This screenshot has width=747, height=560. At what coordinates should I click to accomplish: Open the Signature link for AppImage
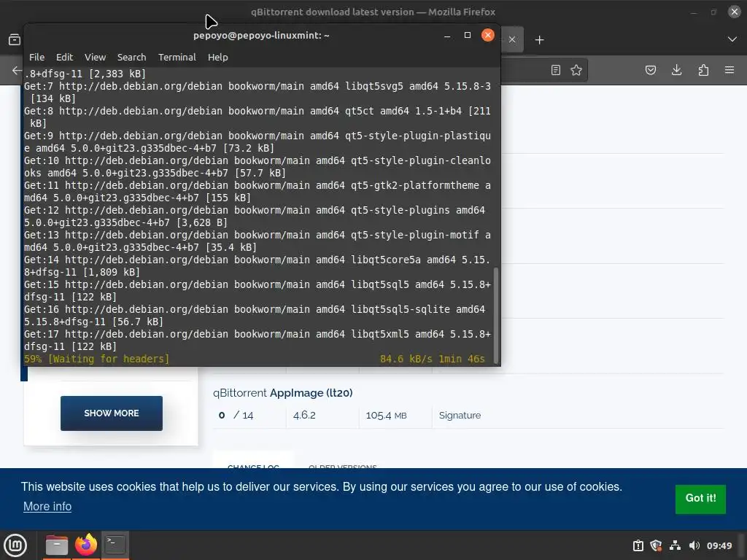[460, 415]
